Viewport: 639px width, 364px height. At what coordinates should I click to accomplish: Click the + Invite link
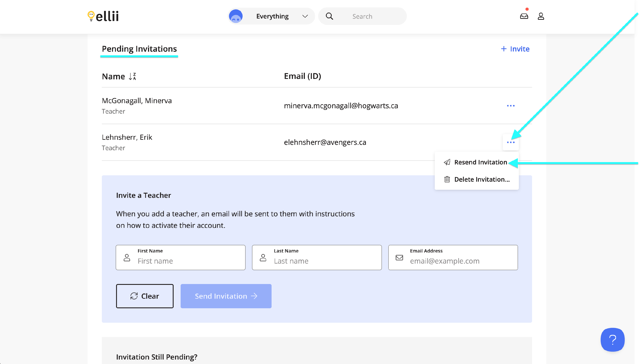pos(515,49)
